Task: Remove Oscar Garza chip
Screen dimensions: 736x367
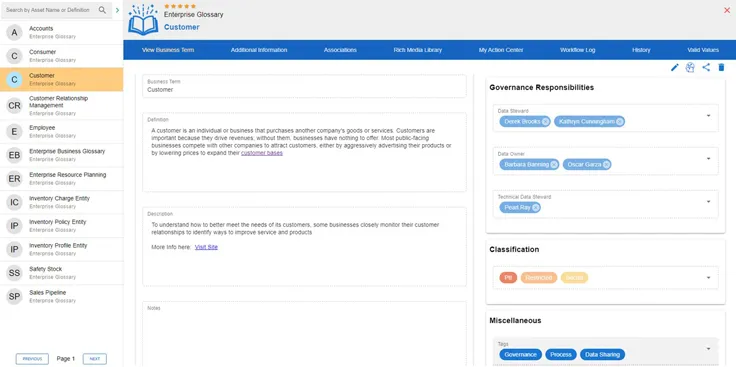Action: point(606,165)
